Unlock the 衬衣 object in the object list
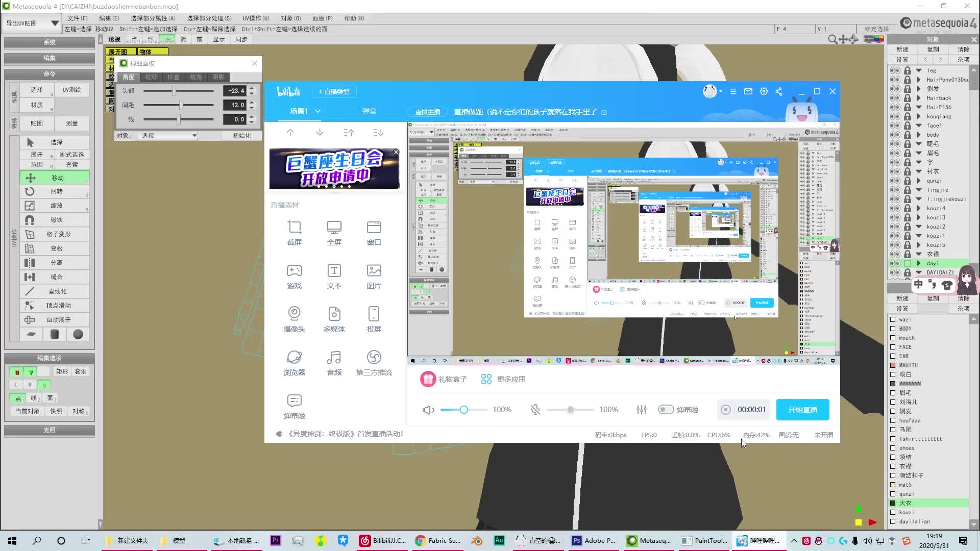Image resolution: width=980 pixels, height=551 pixels. tap(907, 171)
